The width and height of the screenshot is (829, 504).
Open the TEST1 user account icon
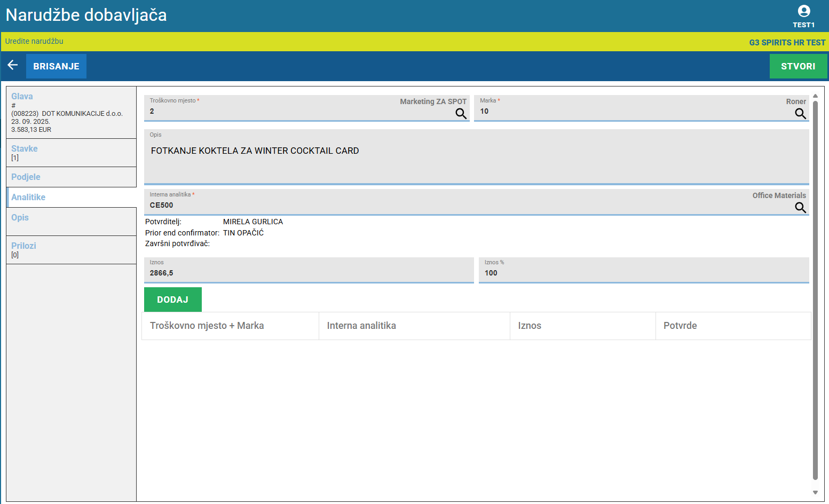pos(803,12)
